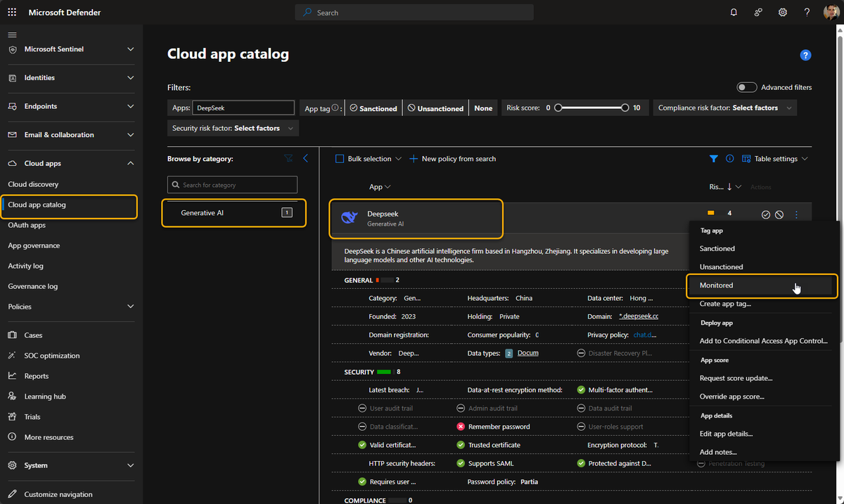Open the App column header dropdown
The height and width of the screenshot is (504, 844).
pyautogui.click(x=380, y=187)
